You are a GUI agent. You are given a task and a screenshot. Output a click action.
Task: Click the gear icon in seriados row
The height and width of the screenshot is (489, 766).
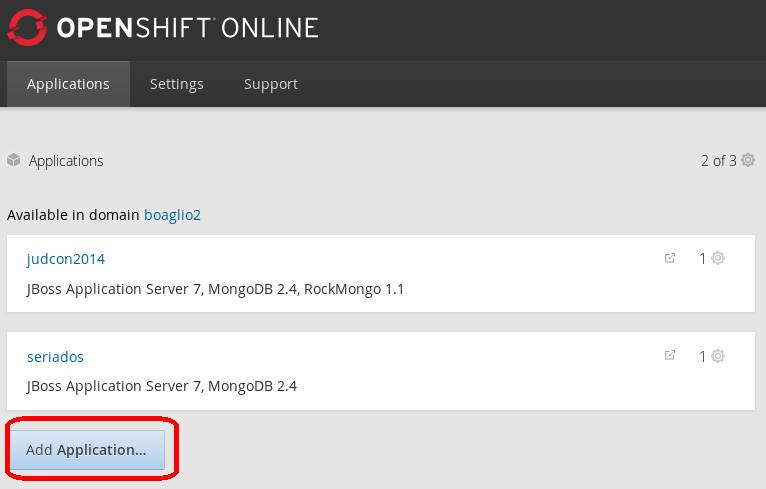(x=718, y=356)
